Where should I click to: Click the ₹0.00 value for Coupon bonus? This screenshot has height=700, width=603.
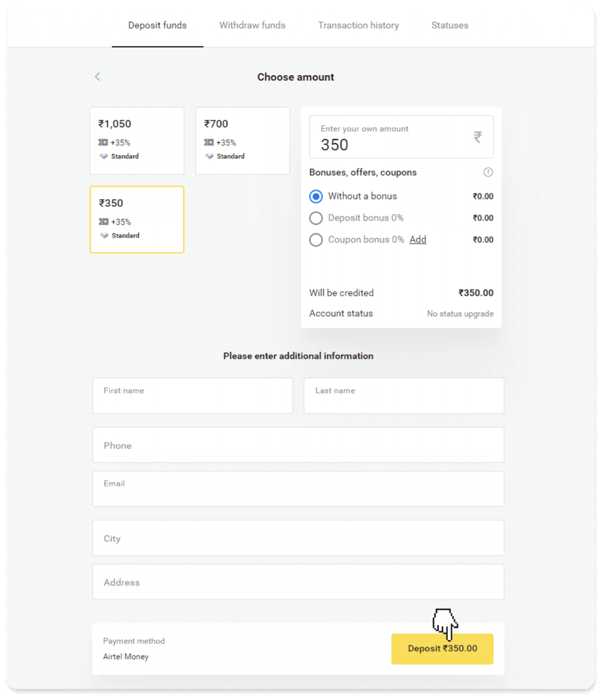[x=483, y=240]
